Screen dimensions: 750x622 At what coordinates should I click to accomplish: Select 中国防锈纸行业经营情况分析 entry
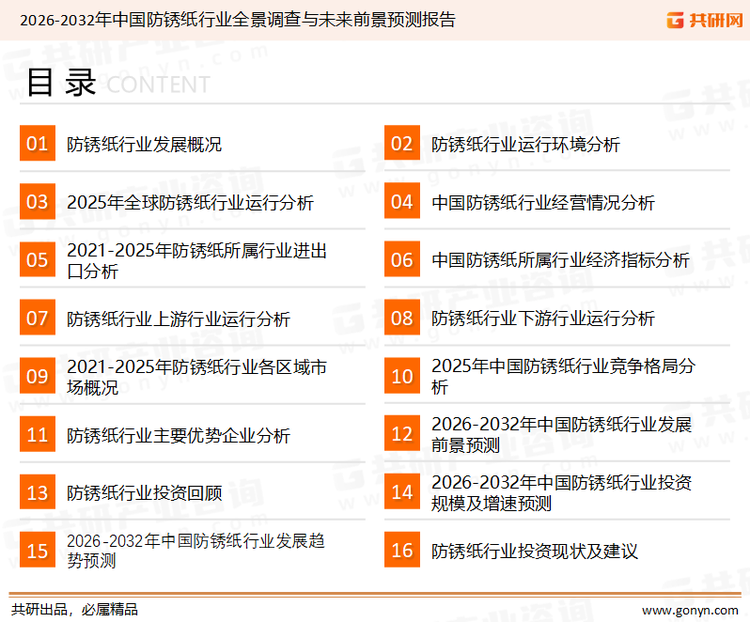[543, 203]
